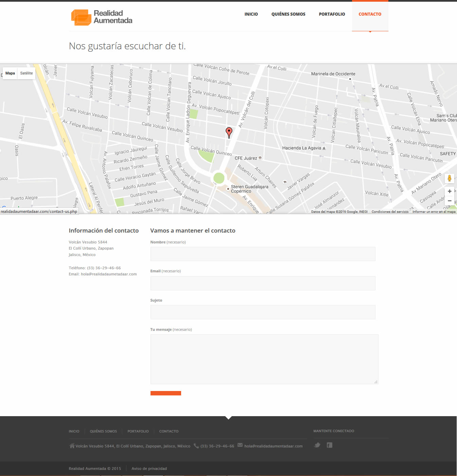Open the Facebook icon in footer
Image resolution: width=457 pixels, height=476 pixels.
tap(329, 445)
